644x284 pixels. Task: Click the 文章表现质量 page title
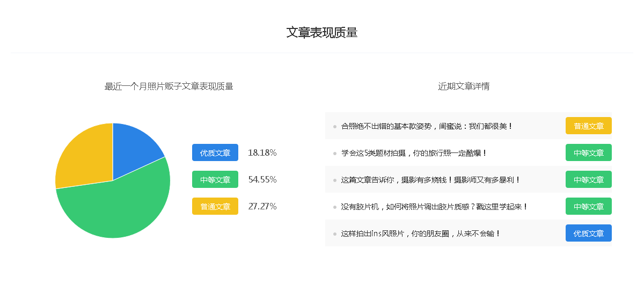[322, 33]
